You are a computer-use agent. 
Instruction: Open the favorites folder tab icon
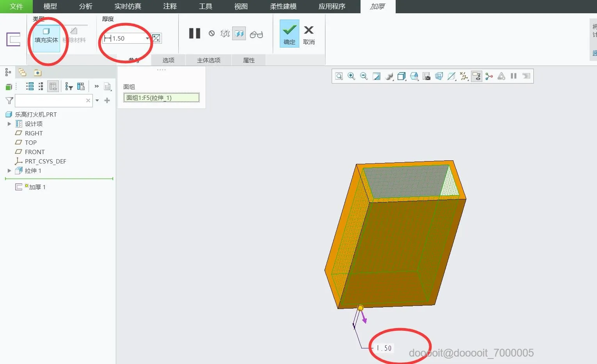point(37,73)
